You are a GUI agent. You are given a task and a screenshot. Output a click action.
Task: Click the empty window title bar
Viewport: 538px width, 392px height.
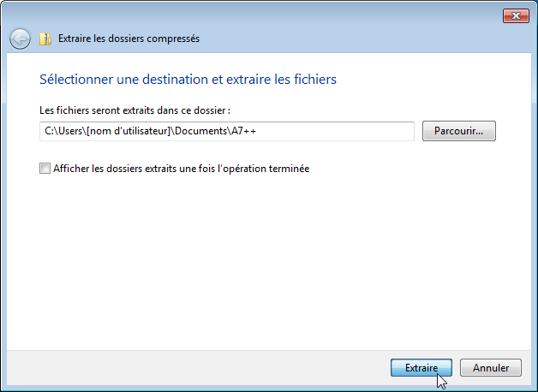tap(257, 15)
